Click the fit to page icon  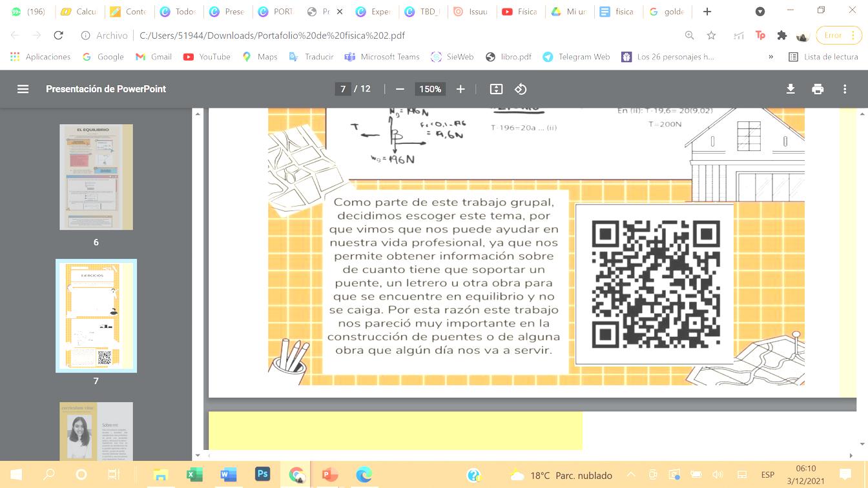click(496, 89)
